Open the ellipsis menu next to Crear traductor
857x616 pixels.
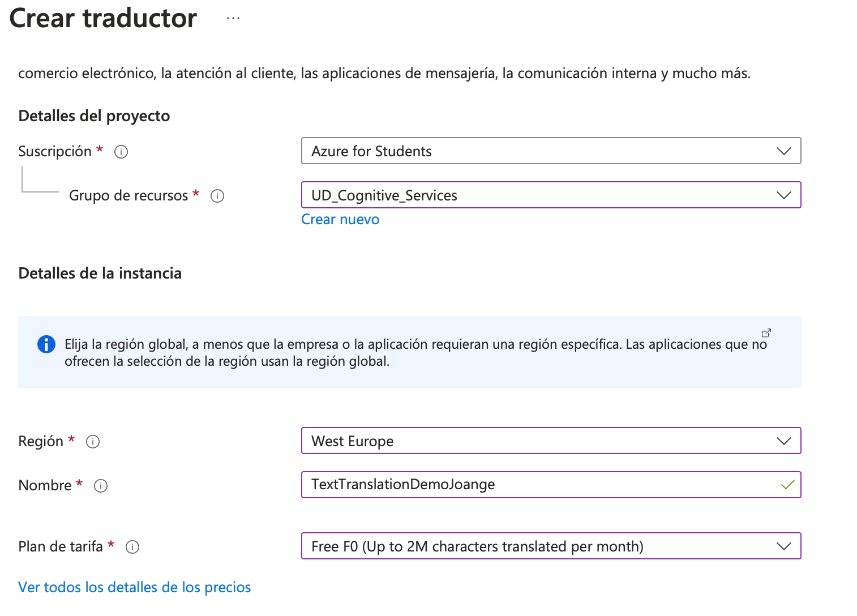(x=233, y=17)
